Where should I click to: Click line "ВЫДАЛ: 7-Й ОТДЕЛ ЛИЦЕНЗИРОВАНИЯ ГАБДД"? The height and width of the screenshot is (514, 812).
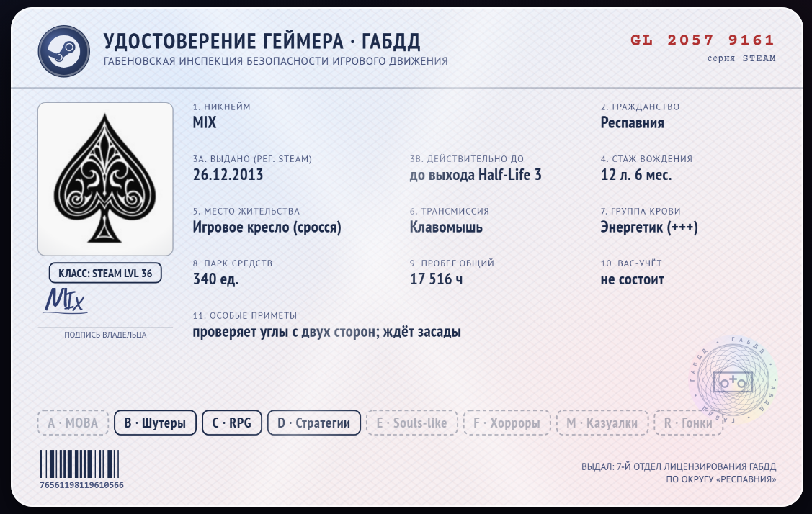coord(679,467)
